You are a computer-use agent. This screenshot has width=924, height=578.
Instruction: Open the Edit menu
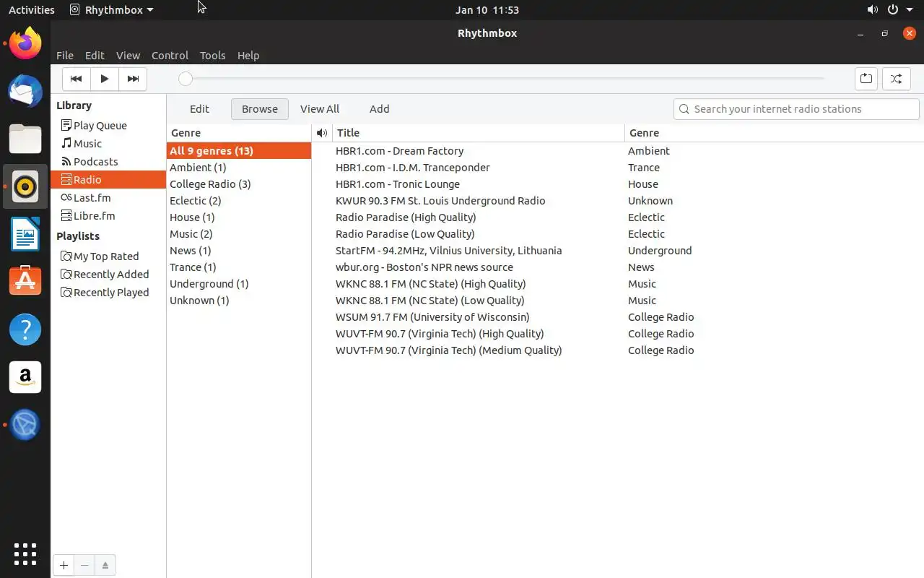(95, 55)
